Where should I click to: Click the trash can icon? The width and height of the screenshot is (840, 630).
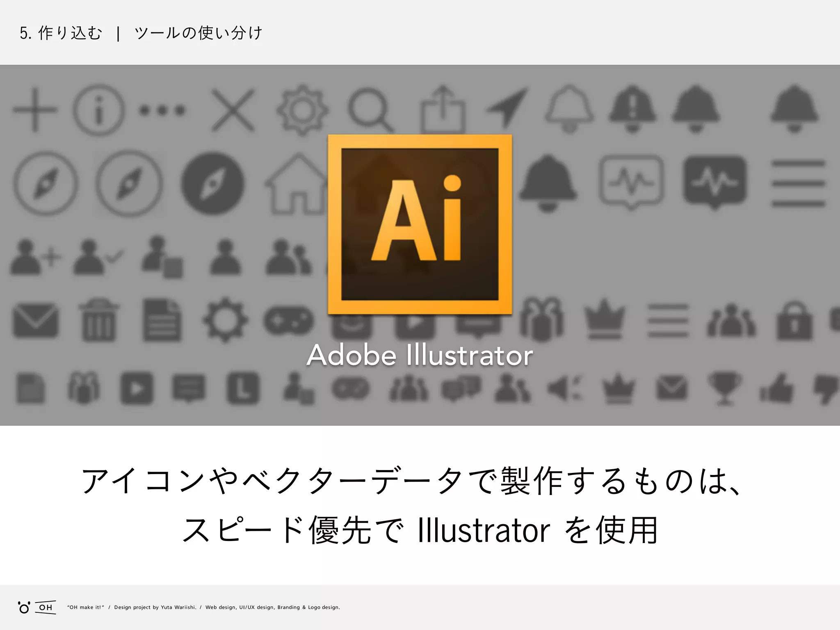[x=98, y=320]
